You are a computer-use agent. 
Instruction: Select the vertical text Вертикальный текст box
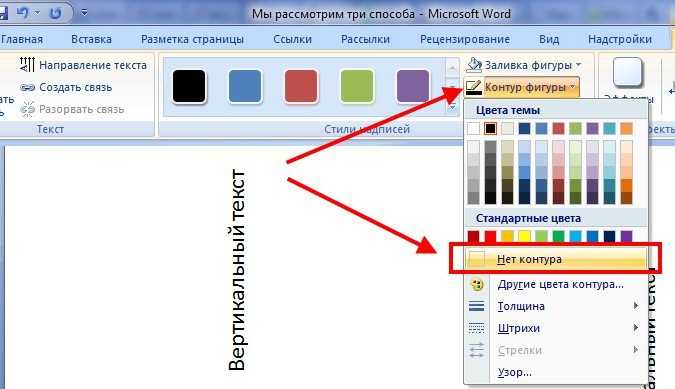click(237, 270)
